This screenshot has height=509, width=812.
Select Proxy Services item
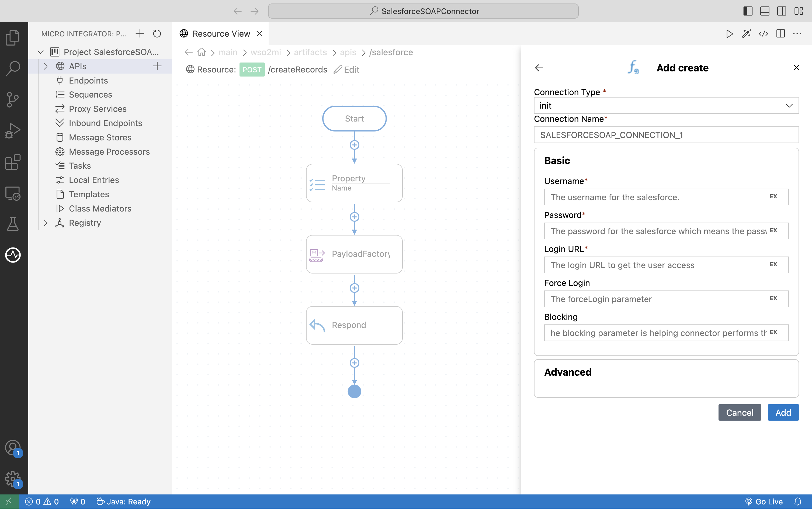click(98, 109)
